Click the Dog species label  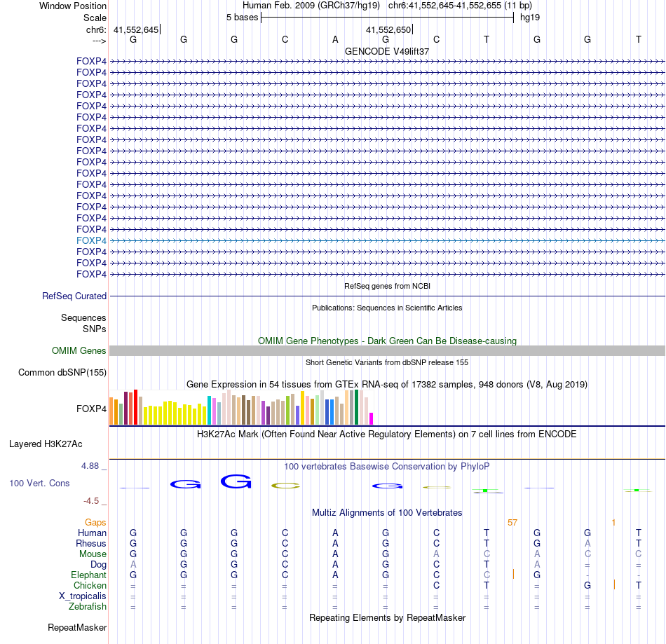[x=99, y=565]
